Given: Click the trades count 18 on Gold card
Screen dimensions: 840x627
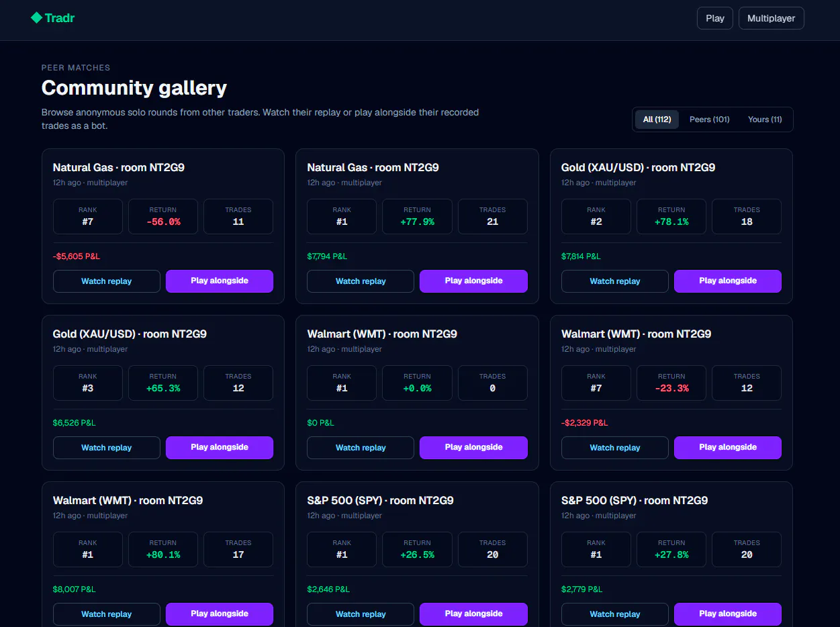Looking at the screenshot, I should coord(747,222).
